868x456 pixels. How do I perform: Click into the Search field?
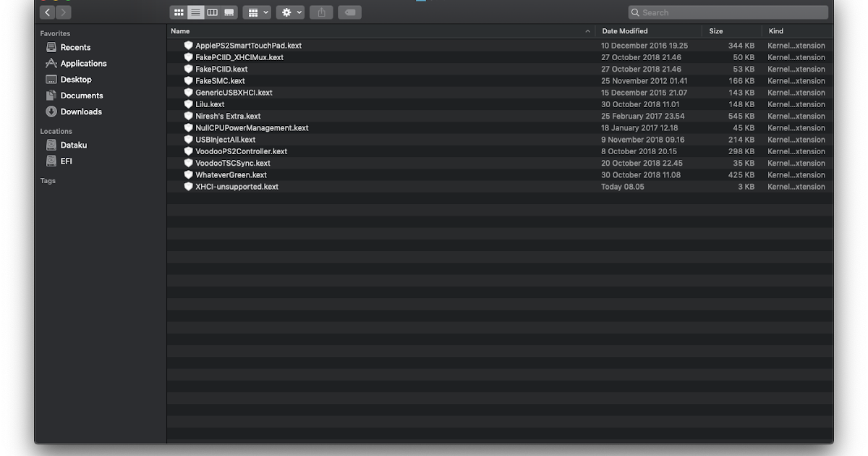click(728, 12)
